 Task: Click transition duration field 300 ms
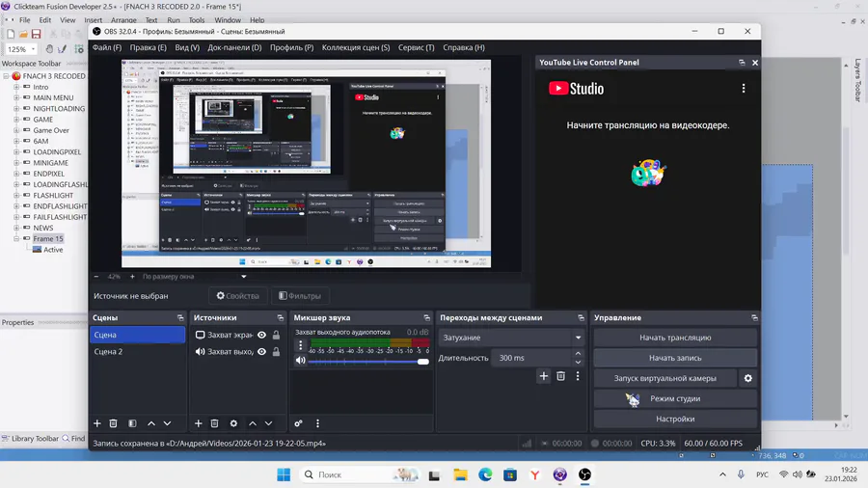click(x=531, y=358)
